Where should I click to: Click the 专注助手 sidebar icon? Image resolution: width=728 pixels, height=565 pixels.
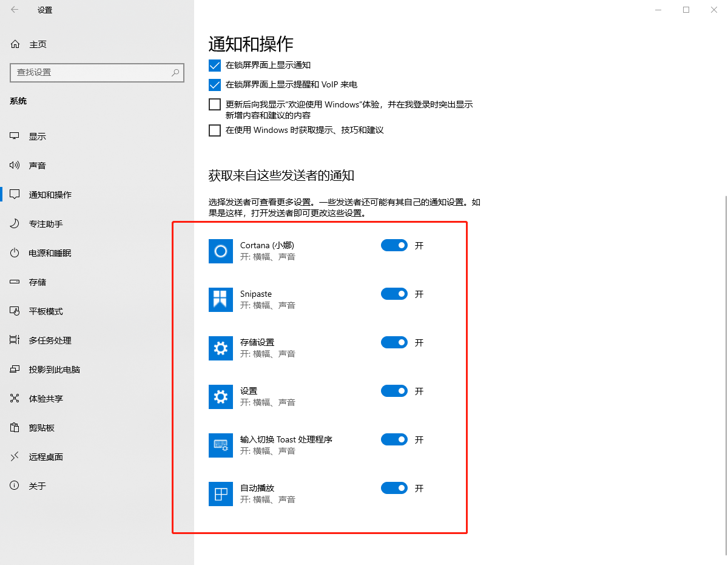[14, 223]
